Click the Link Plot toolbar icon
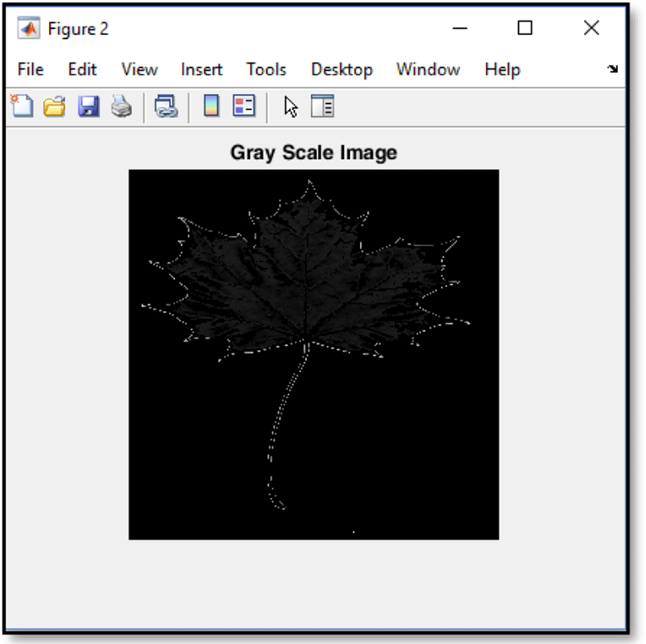The height and width of the screenshot is (644, 646). [166, 106]
